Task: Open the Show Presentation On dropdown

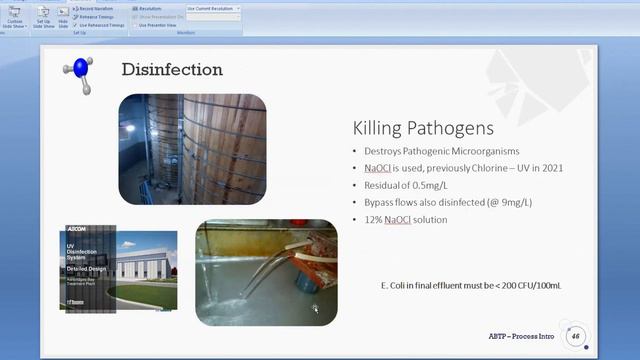Action: 213,17
